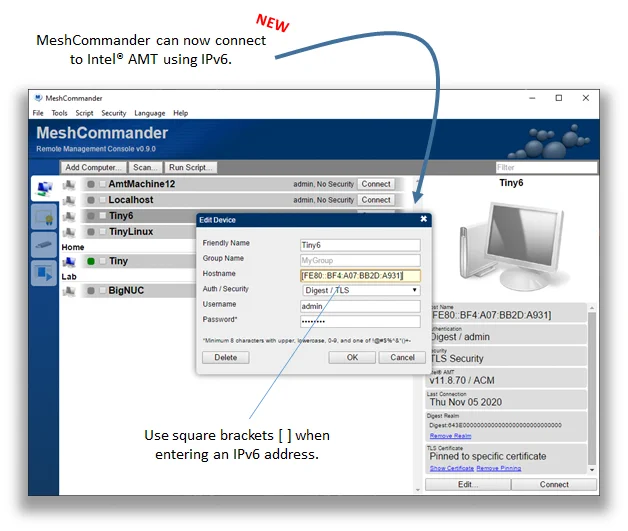The width and height of the screenshot is (628, 531).
Task: Tick the checkbox next to Tiny
Action: pyautogui.click(x=103, y=261)
